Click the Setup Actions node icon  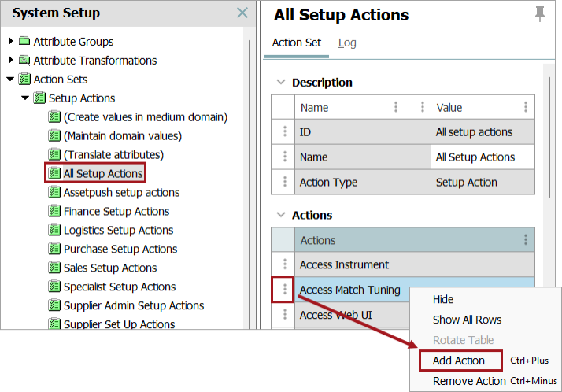click(39, 98)
